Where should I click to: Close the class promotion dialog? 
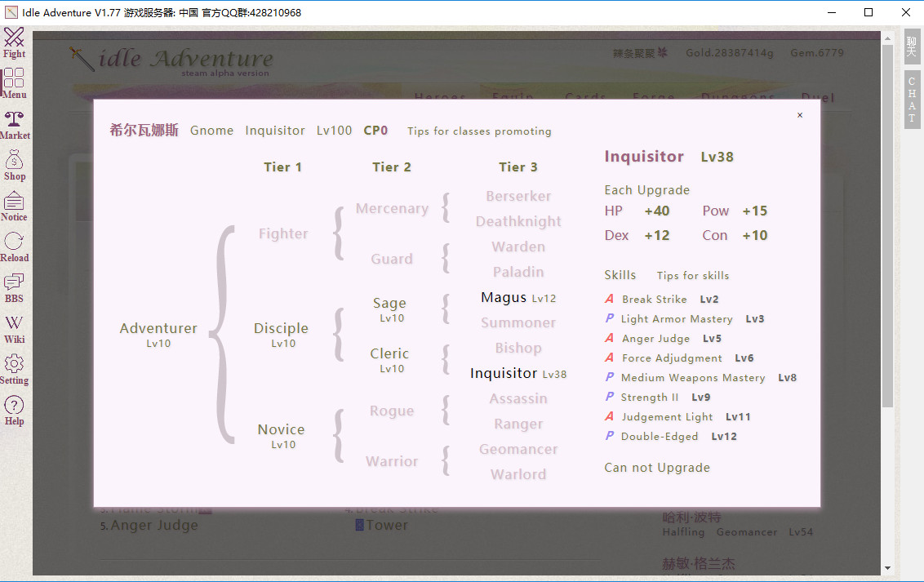pyautogui.click(x=799, y=115)
